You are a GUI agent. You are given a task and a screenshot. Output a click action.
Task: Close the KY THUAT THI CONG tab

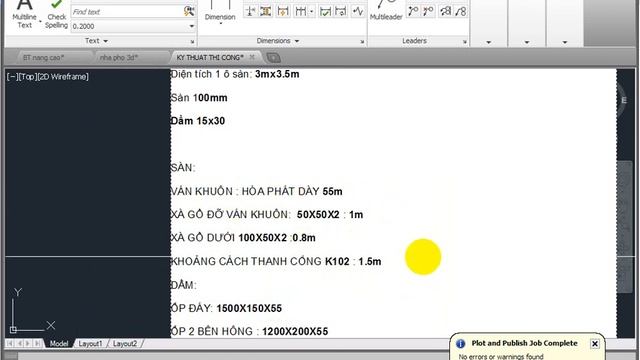click(252, 57)
